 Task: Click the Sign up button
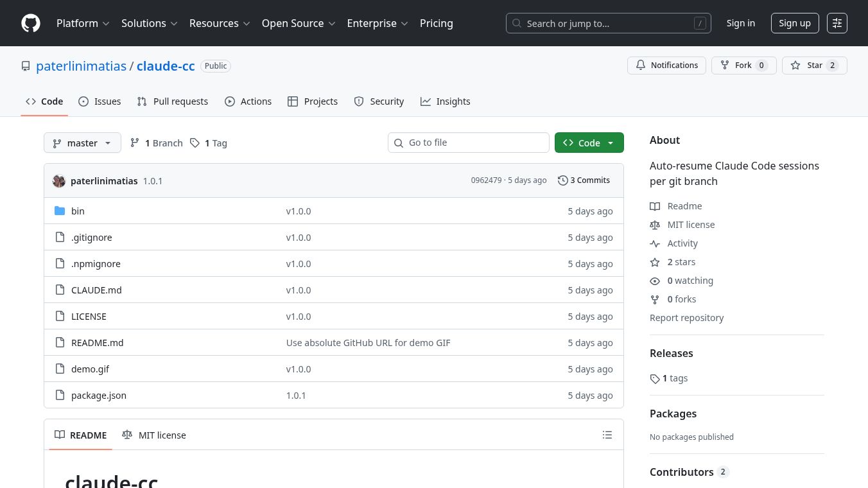[x=794, y=23]
